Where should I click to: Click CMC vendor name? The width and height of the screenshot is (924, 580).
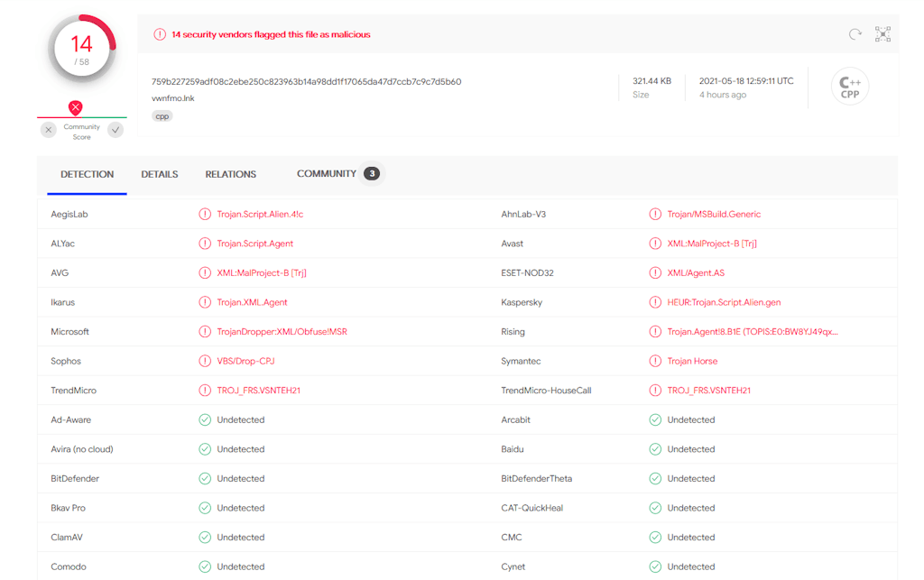pyautogui.click(x=512, y=538)
